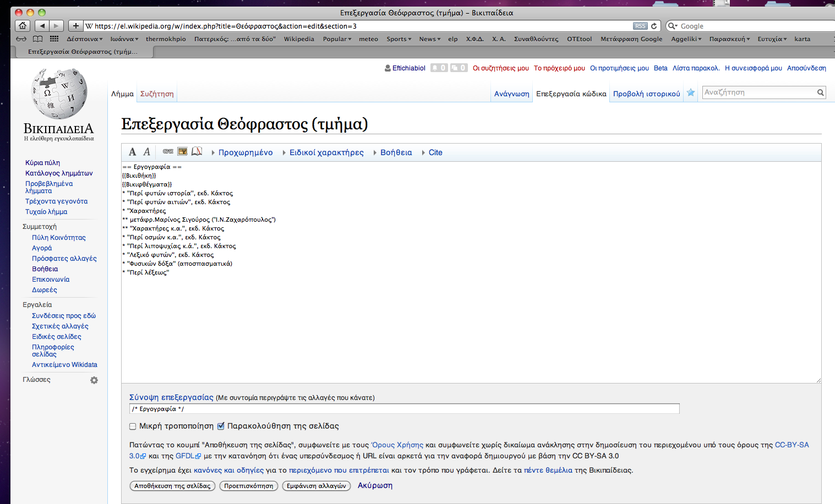Open Safari's Reading List glasses icon
835x504 pixels.
click(x=21, y=39)
